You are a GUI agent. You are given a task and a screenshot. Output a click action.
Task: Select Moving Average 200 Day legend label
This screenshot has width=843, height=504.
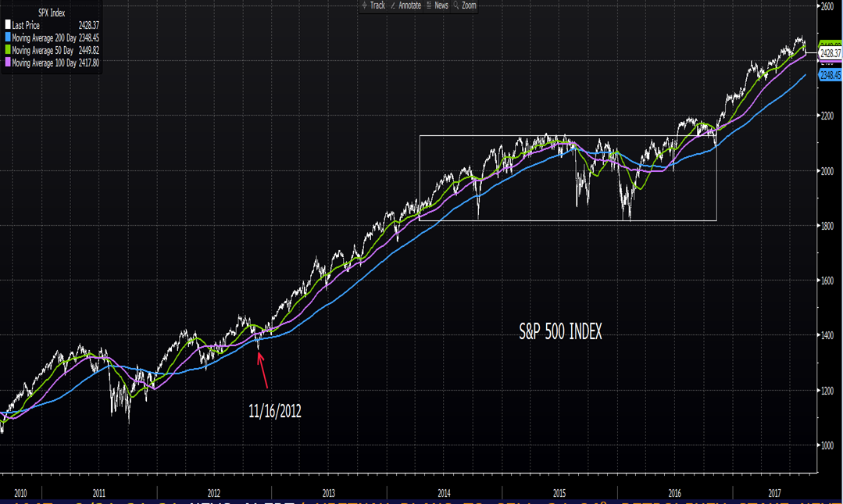click(x=44, y=38)
